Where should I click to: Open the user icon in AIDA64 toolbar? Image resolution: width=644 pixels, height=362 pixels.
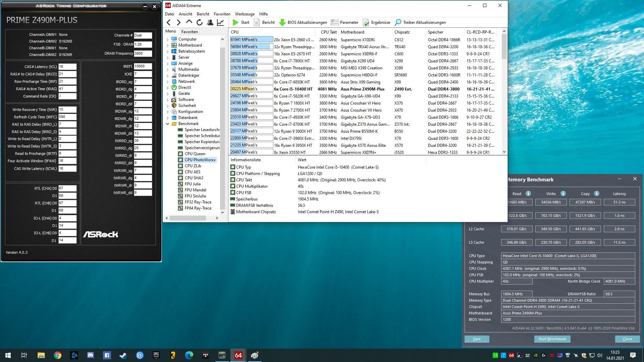(x=210, y=22)
